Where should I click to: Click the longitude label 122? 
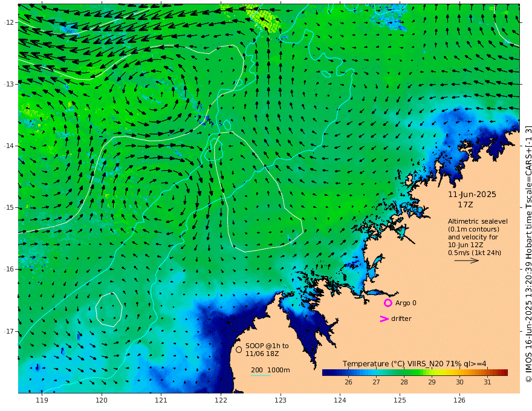click(221, 401)
